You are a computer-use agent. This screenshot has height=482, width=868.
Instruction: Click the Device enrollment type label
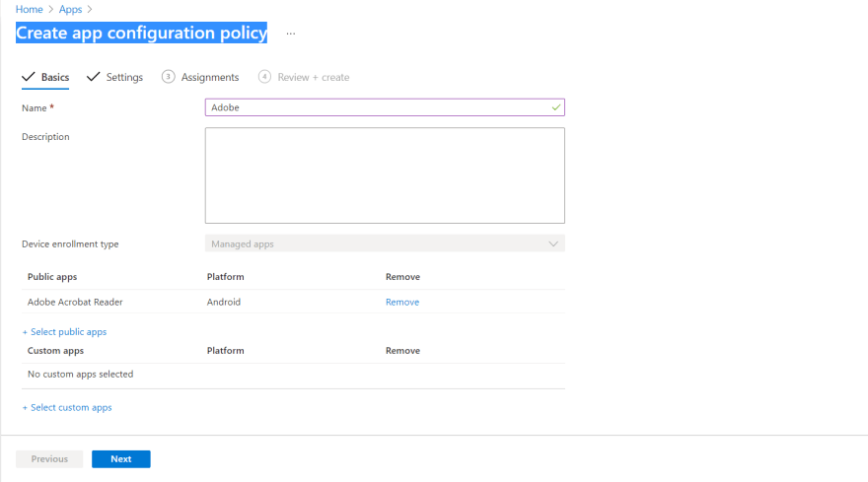coord(70,244)
